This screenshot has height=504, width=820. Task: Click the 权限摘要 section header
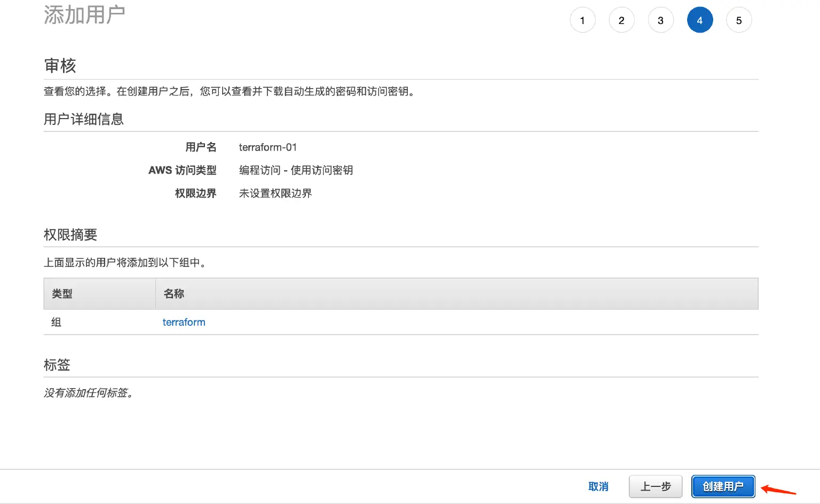coord(70,235)
